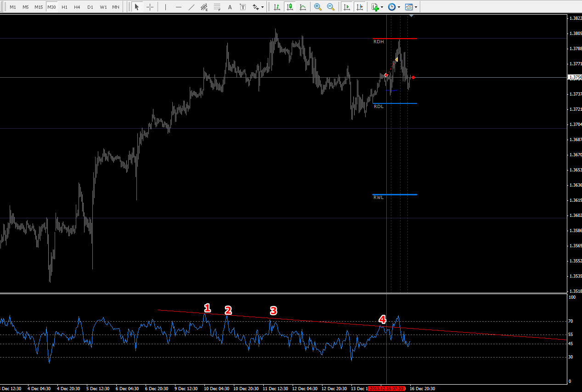Draw an equidistant channel
This screenshot has width=582, height=392.
click(204, 7)
